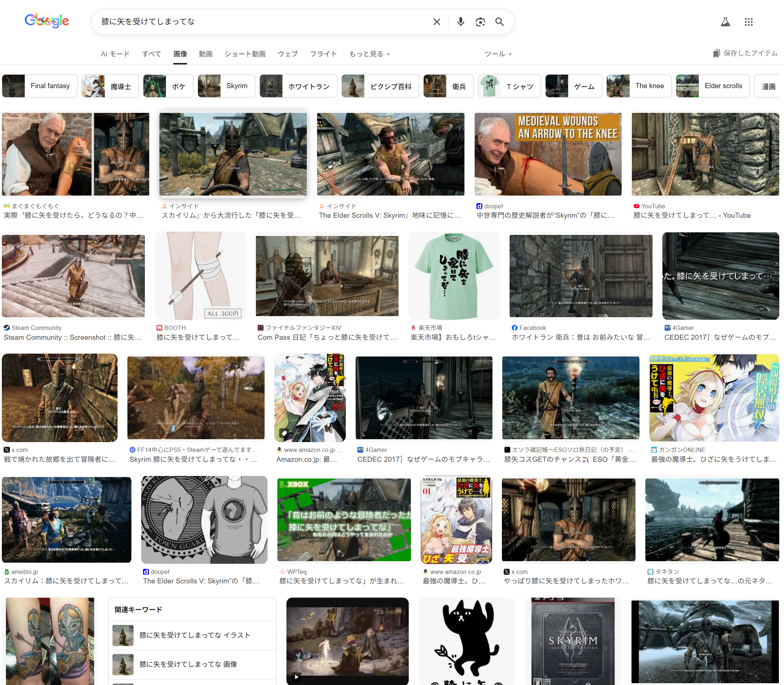Open Google Lens image search

tap(480, 22)
